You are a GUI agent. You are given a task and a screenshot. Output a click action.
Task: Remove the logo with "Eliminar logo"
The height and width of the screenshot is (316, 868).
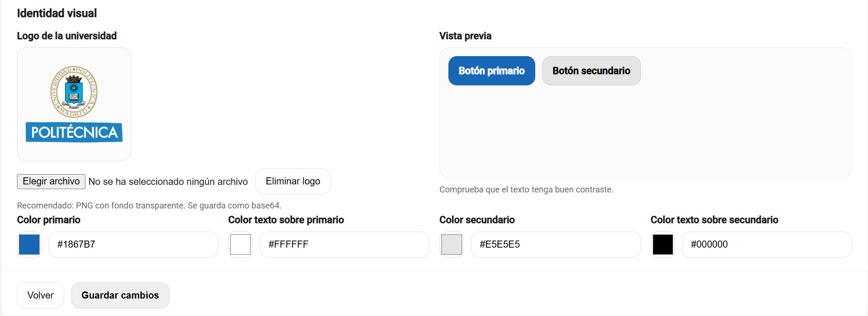(x=293, y=182)
